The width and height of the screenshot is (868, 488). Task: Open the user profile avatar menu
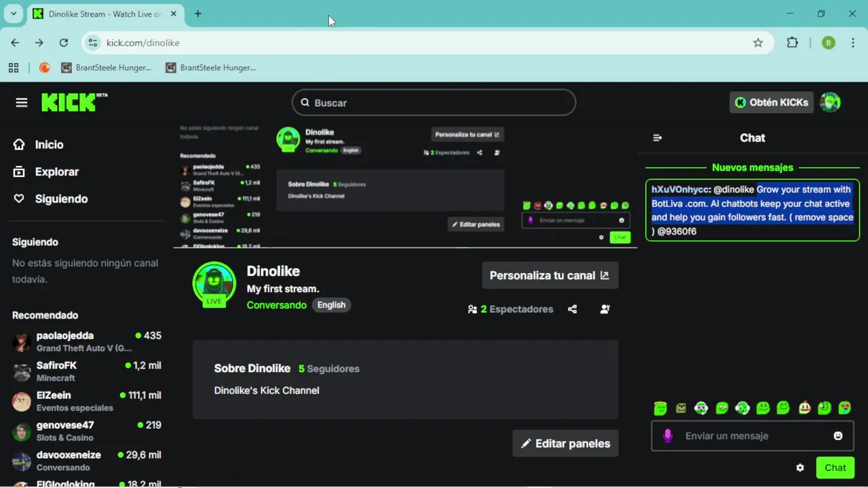coord(830,102)
